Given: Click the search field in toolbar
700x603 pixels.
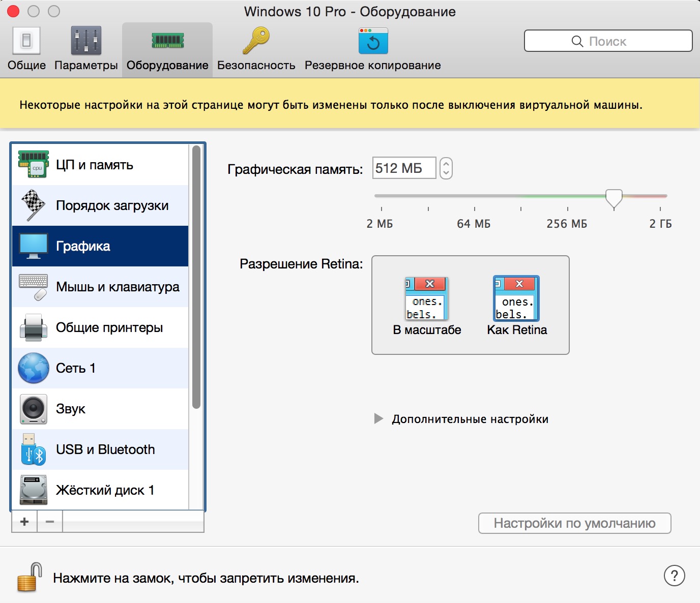Looking at the screenshot, I should [x=608, y=41].
